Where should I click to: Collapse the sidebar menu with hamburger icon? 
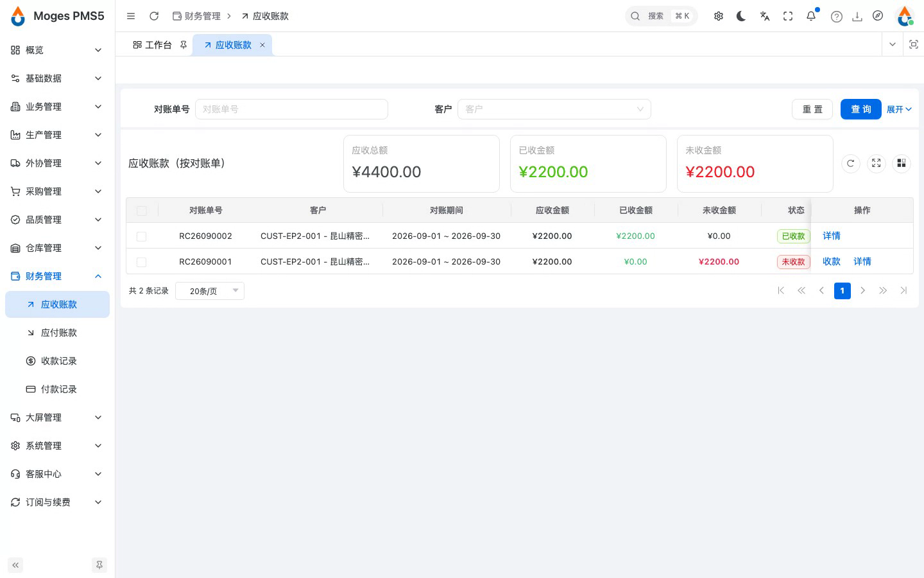[131, 16]
